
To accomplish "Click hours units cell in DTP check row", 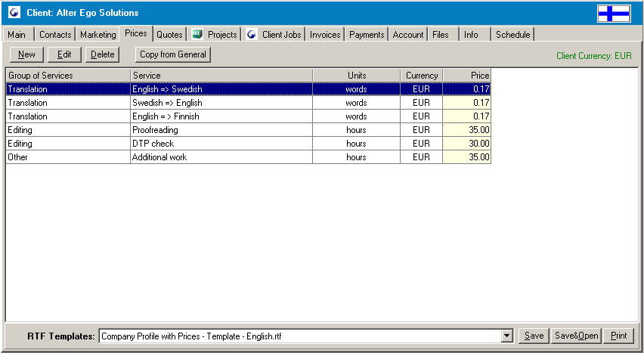I will click(x=357, y=144).
